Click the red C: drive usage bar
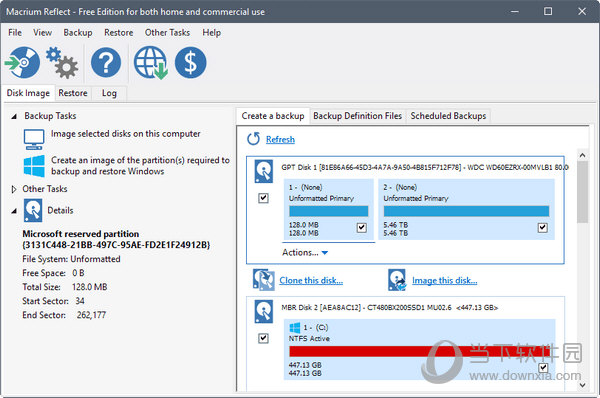This screenshot has width=600, height=398. coord(419,351)
